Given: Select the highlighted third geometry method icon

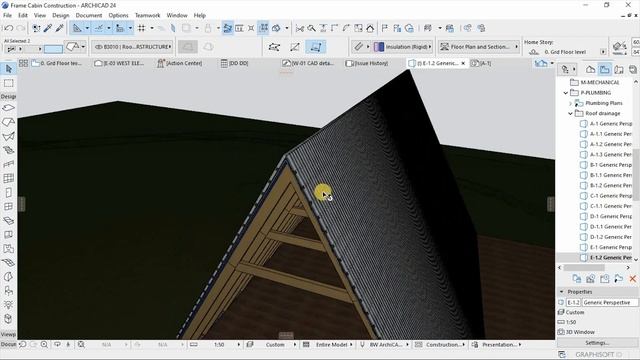Looking at the screenshot, I should (316, 47).
